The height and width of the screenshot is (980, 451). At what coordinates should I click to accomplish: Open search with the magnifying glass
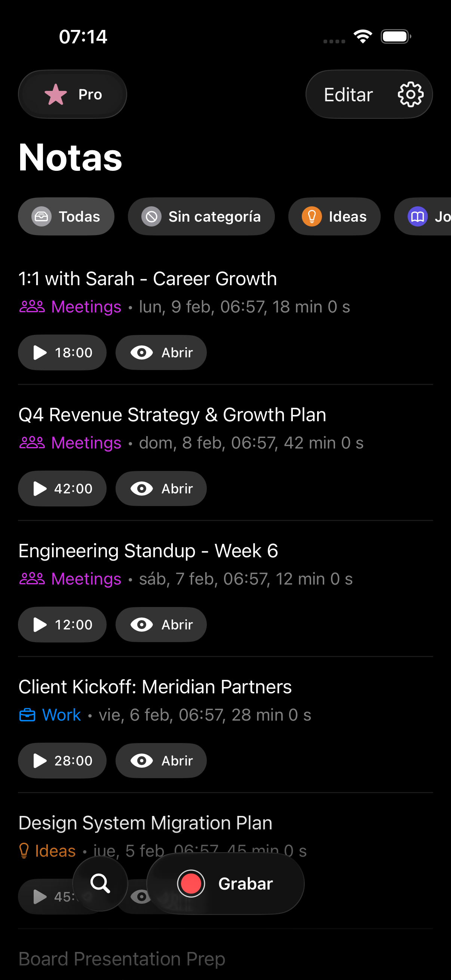(x=100, y=883)
